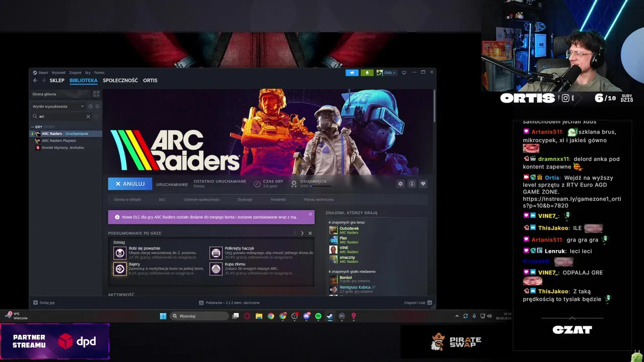Click the Anuluj launch button
The width and height of the screenshot is (644, 362).
point(130,184)
